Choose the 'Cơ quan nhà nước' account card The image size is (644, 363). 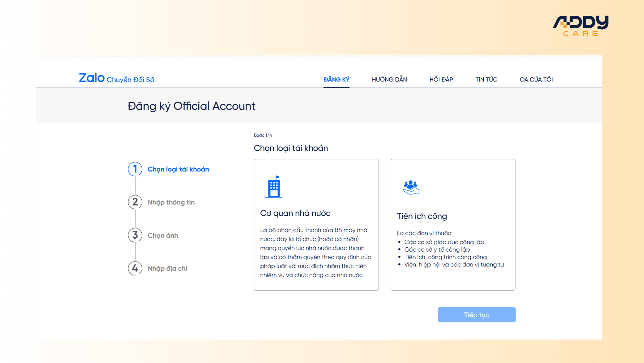316,224
